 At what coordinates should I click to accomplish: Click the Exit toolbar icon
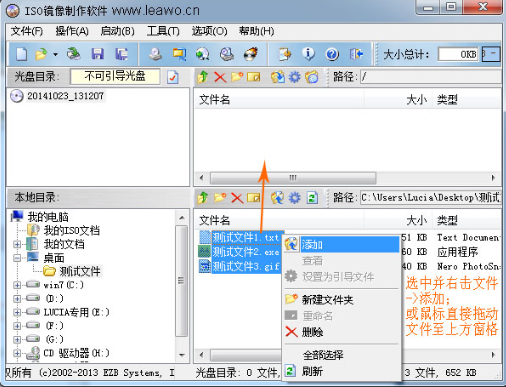(x=356, y=54)
